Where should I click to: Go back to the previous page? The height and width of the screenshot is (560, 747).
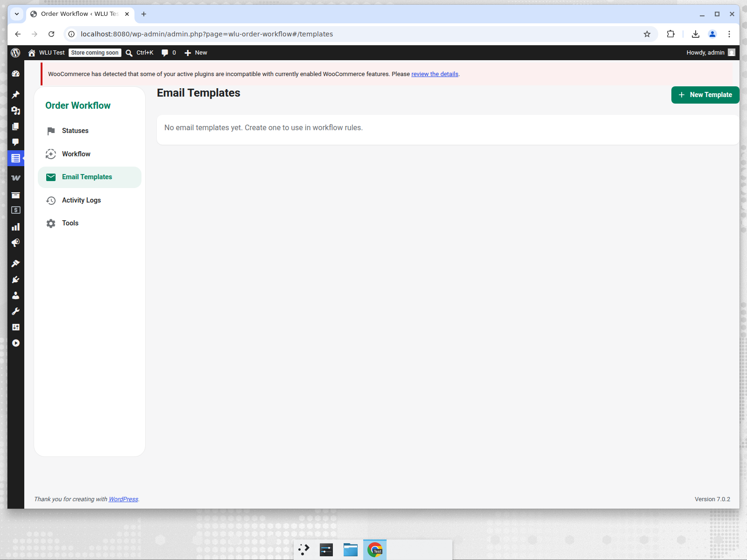click(18, 34)
